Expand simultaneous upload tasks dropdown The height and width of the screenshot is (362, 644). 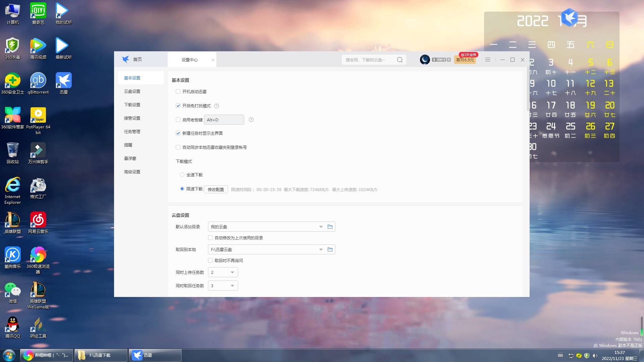(x=232, y=273)
